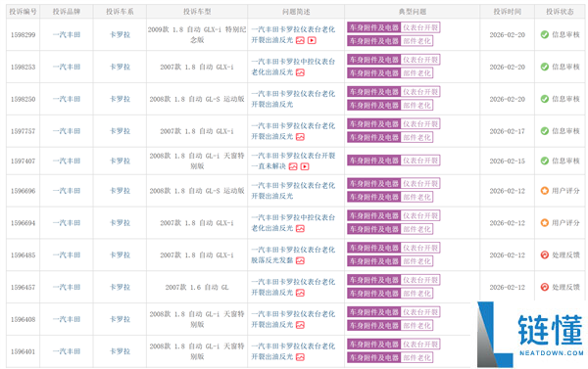Open image icon in complaint 1596457 description
The width and height of the screenshot is (588, 369).
(x=301, y=293)
